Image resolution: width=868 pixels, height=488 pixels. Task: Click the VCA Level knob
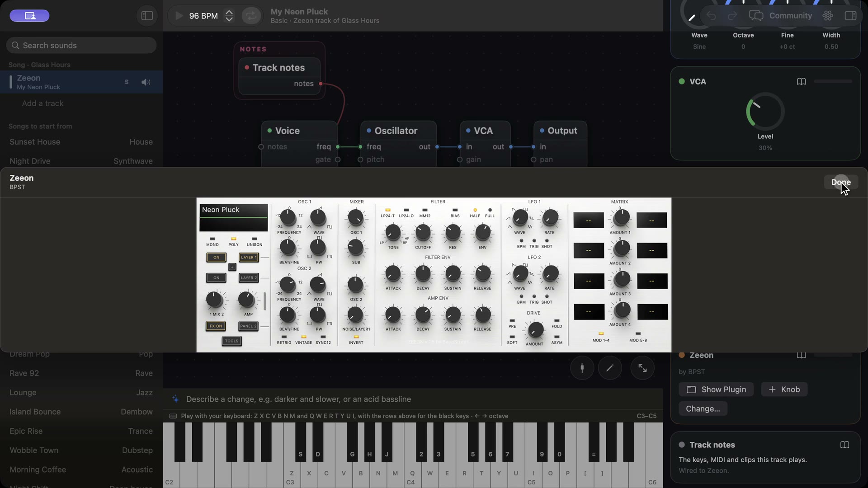click(x=765, y=112)
